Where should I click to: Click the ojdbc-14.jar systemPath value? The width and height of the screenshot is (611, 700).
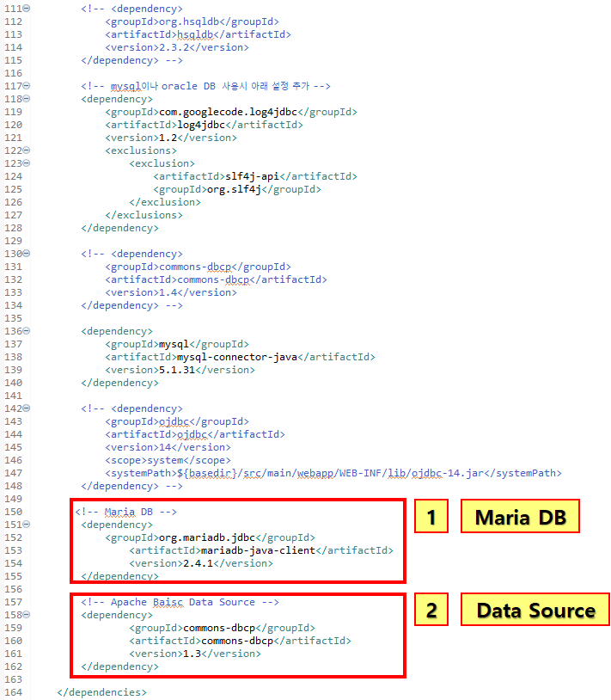[330, 473]
